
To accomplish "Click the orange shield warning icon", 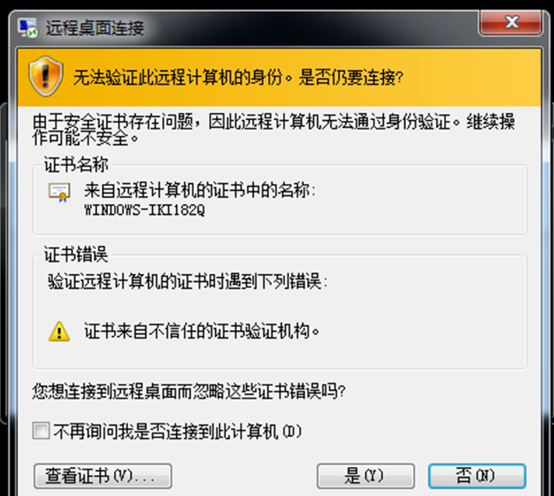I will coord(46,76).
